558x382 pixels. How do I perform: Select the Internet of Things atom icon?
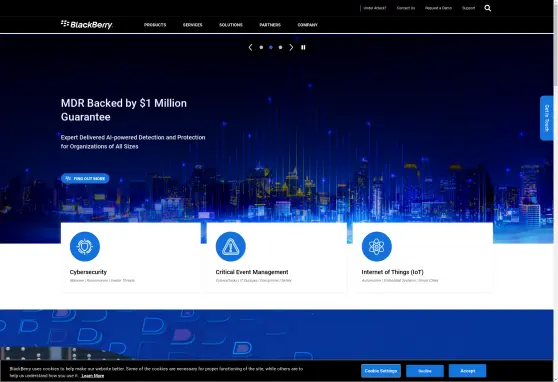coord(377,246)
